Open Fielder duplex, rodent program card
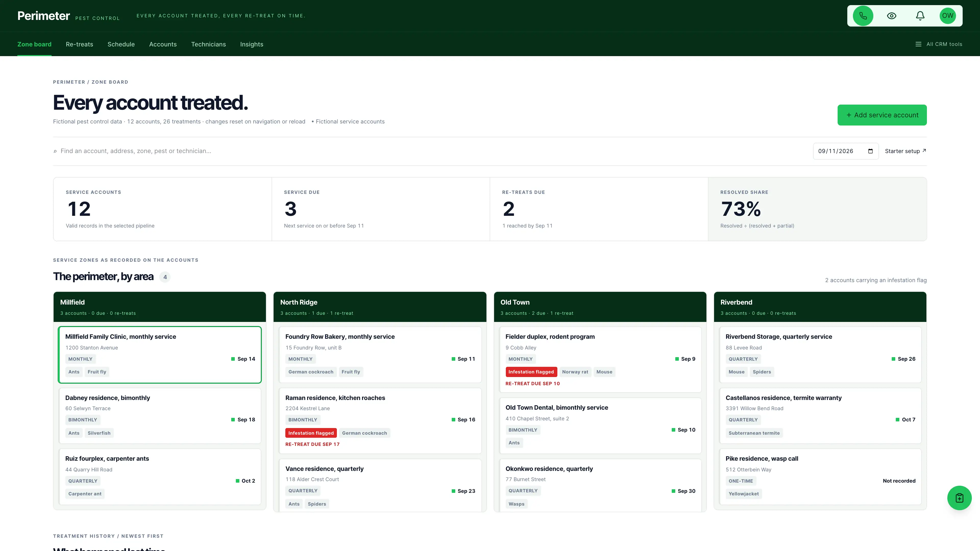The image size is (980, 551). click(600, 359)
